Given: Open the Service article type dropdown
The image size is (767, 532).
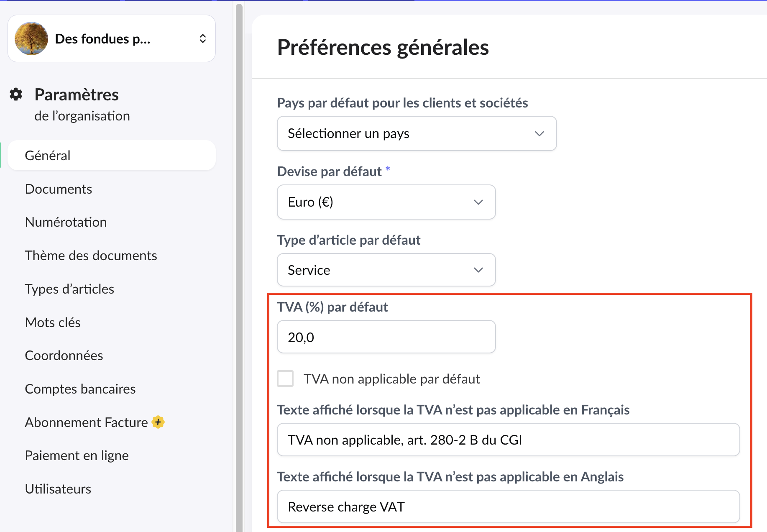Looking at the screenshot, I should [386, 270].
